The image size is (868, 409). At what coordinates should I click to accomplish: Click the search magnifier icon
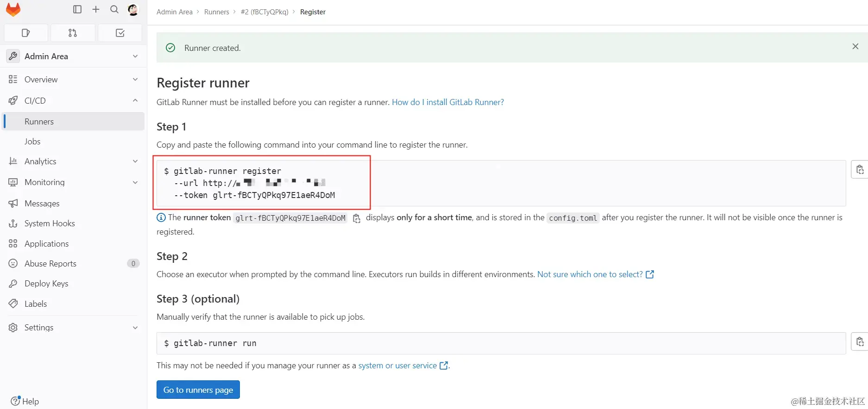[x=114, y=9]
